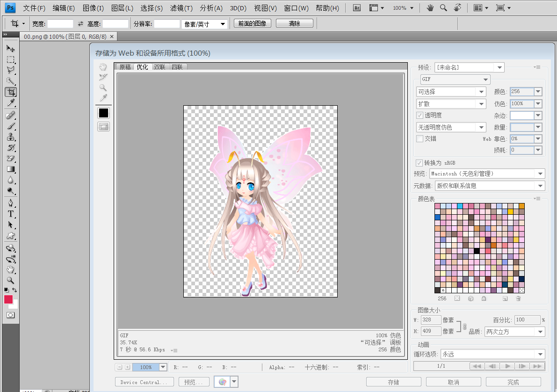Open the 扩散 dither method dropdown

451,104
